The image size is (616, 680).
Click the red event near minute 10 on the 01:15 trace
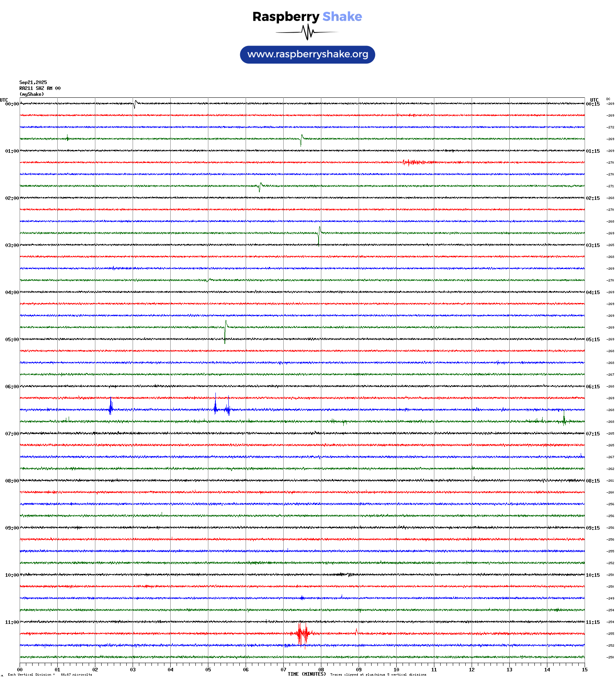point(412,162)
